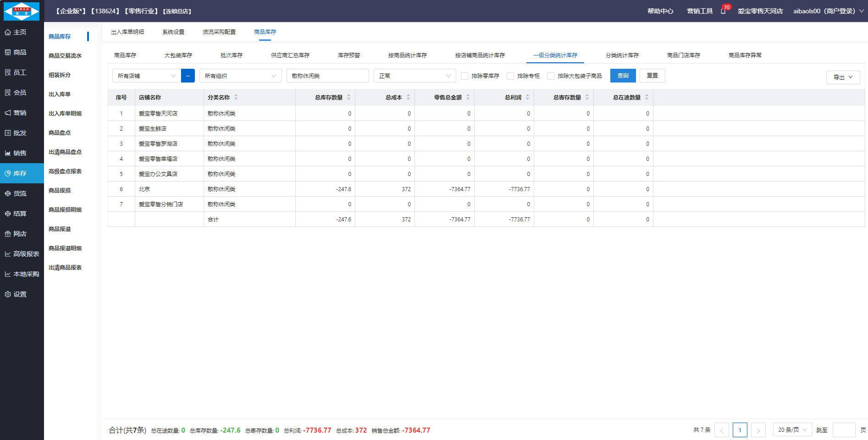This screenshot has height=440, width=868.
Task: Open 设置 settings in sidebar
Action: pos(22,294)
